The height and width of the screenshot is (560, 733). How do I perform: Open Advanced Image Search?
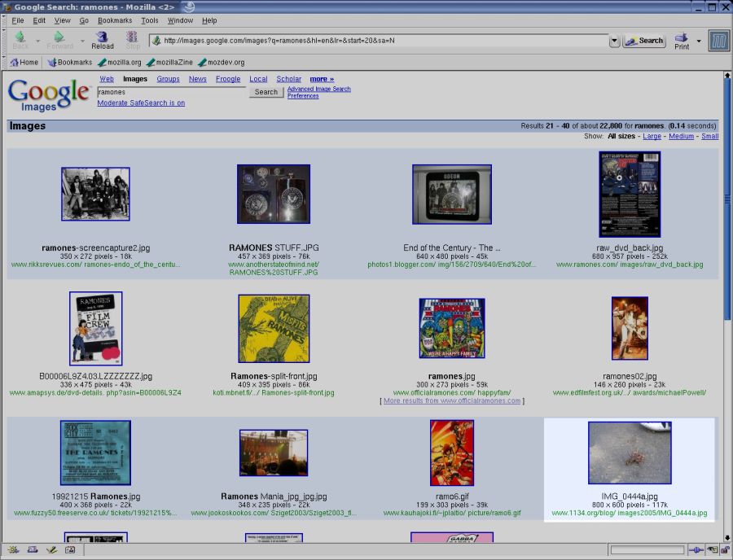pos(318,89)
